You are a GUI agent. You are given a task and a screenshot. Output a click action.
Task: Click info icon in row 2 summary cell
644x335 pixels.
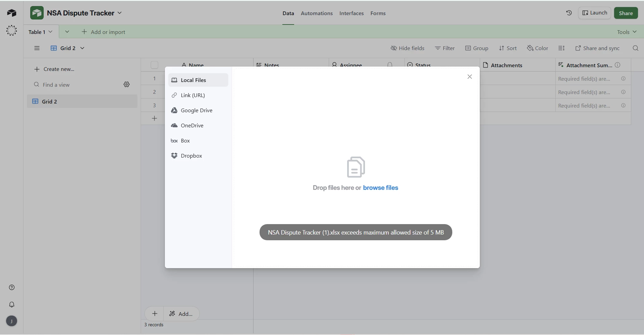point(623,92)
